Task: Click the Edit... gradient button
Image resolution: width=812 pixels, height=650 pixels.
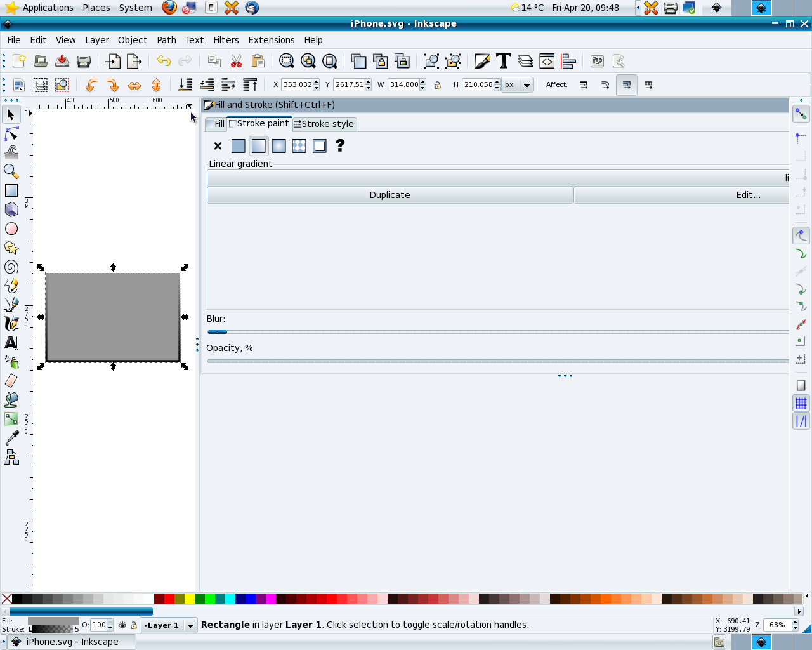Action: pos(747,195)
